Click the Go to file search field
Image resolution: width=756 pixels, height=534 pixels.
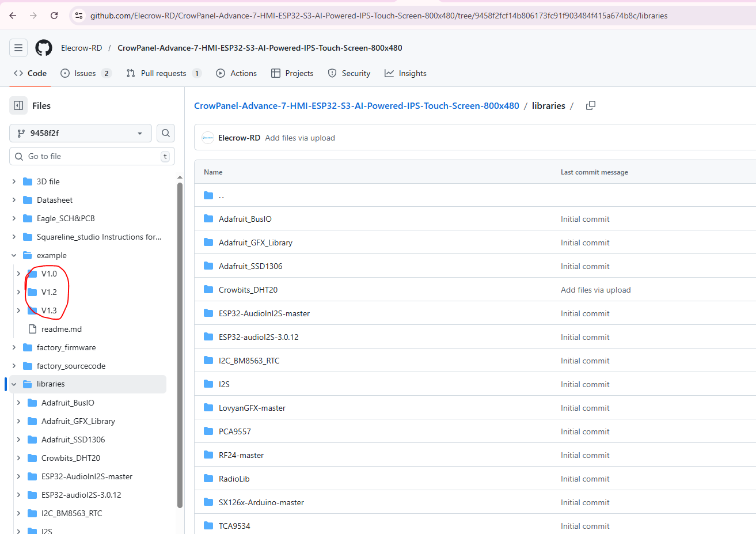[x=92, y=156]
